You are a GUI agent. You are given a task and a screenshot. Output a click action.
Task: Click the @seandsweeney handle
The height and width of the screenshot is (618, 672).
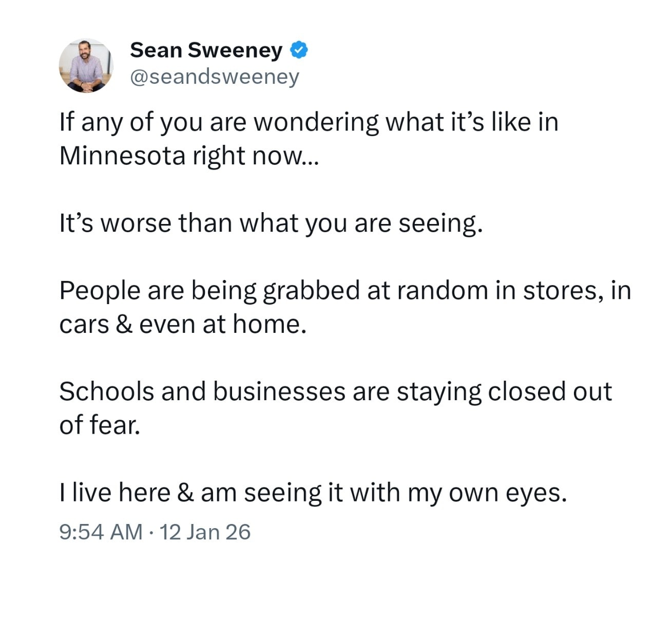(215, 77)
